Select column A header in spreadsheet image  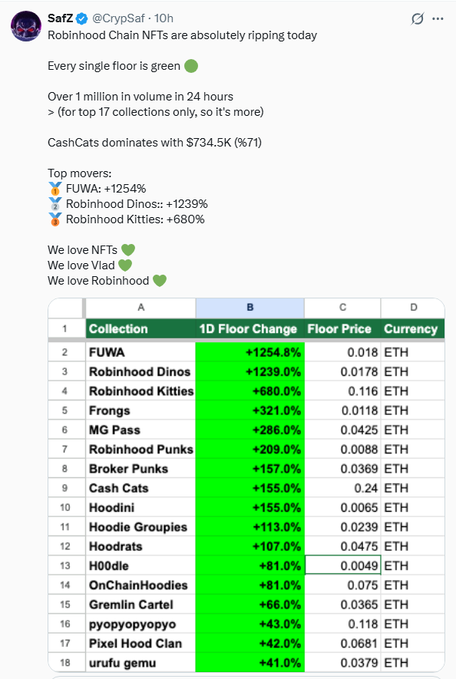tap(141, 308)
